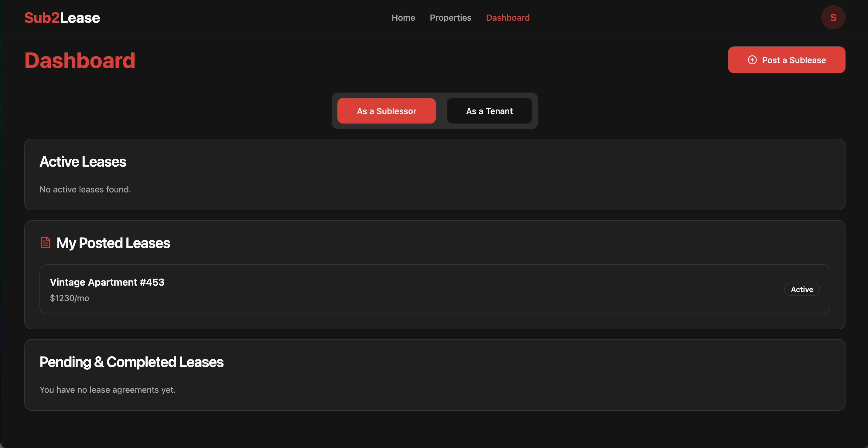The width and height of the screenshot is (868, 448).
Task: Click the Active status badge
Action: pyautogui.click(x=801, y=289)
